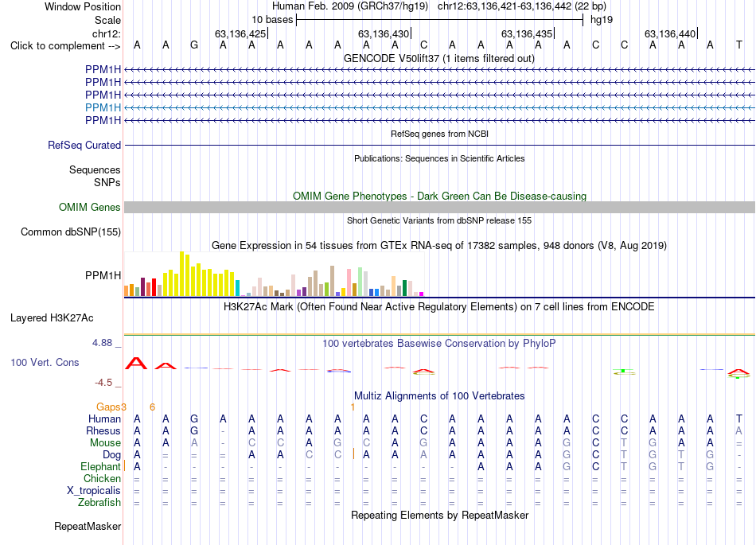756x545 pixels.
Task: Click the Mouse alignment row label
Action: 105,443
